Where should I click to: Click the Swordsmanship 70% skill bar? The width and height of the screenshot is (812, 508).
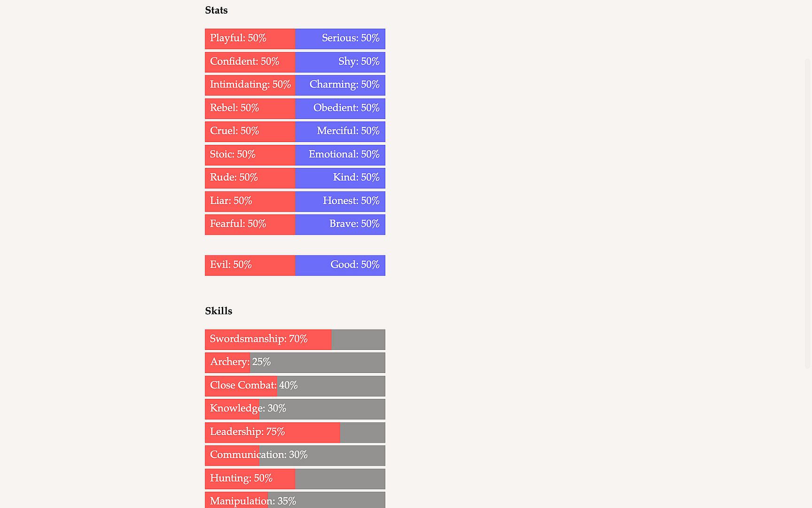(295, 340)
